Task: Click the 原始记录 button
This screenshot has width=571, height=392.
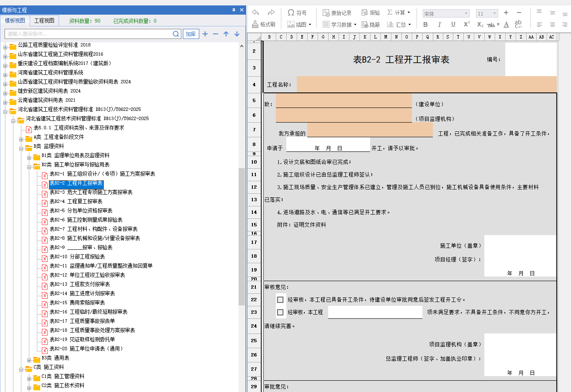Action: (x=337, y=13)
